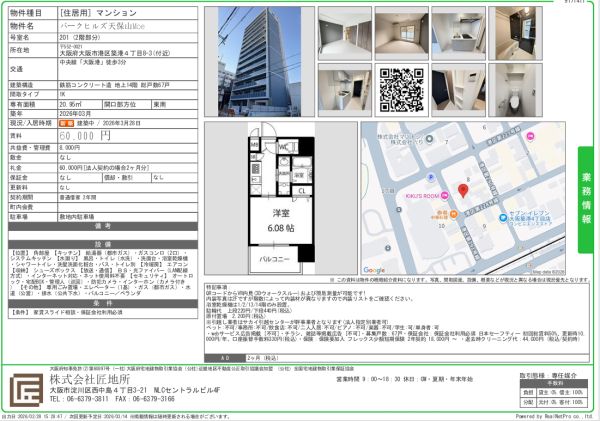The width and height of the screenshot is (600, 421).
Task: Click contract period 普通借家 2年間
Action: (x=78, y=197)
